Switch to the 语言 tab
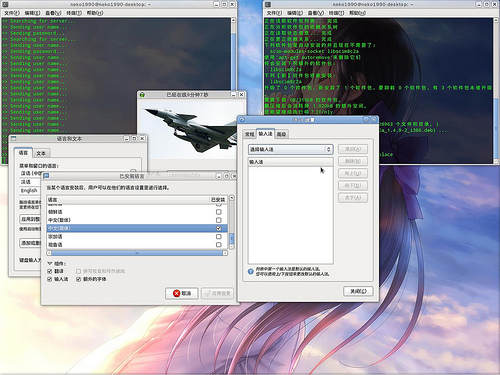This screenshot has height=375, width=500. 23,153
